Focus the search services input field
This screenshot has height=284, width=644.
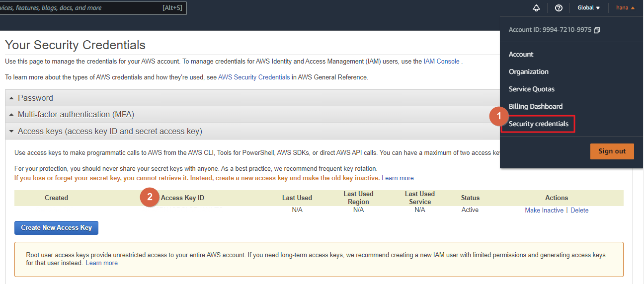pos(93,8)
